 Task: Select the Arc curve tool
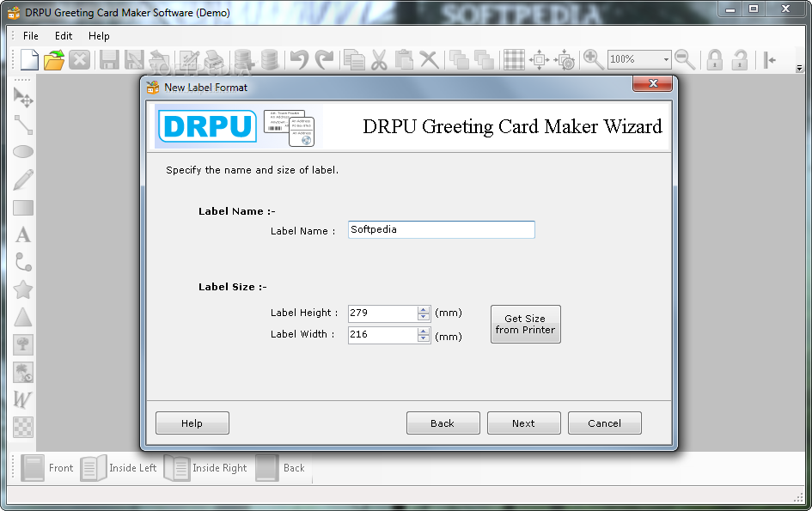[x=23, y=262]
